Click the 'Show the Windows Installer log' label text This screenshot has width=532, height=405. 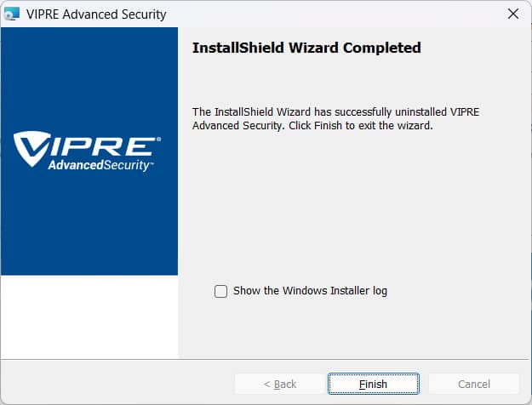310,291
